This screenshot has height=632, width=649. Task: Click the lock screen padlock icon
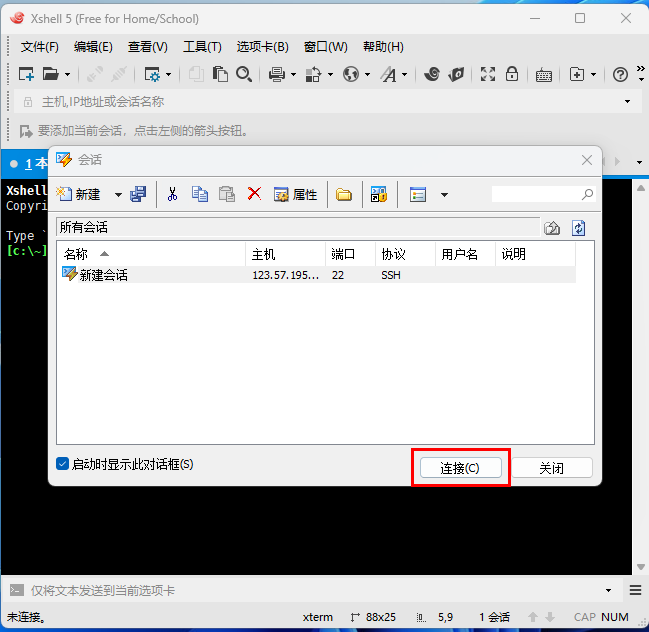pyautogui.click(x=512, y=74)
